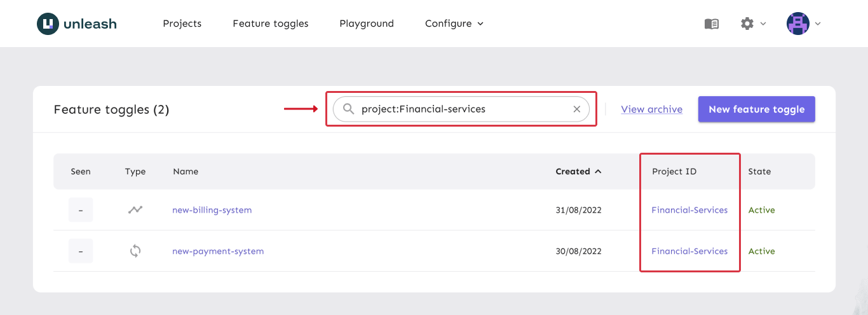The height and width of the screenshot is (315, 868).
Task: Expand the chevron beside the settings gear
Action: pos(763,24)
